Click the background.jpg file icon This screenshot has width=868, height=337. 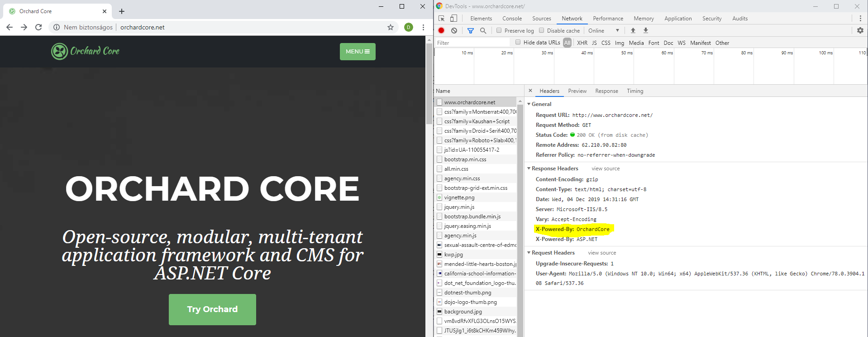[x=439, y=312]
